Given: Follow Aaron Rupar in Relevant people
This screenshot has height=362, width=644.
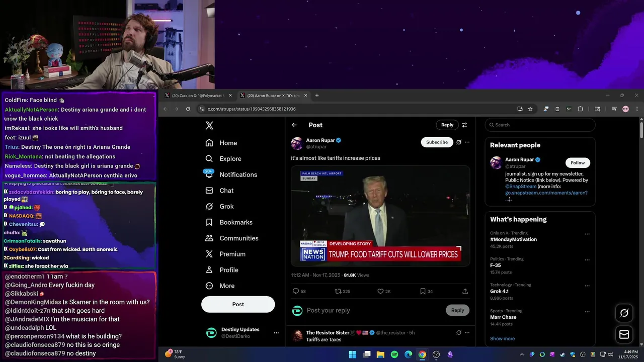Looking at the screenshot, I should (x=578, y=162).
